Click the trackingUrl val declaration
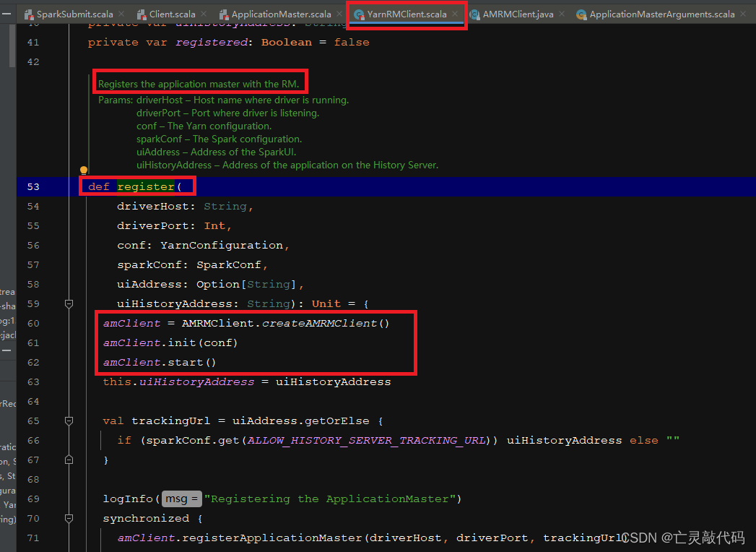 point(170,421)
